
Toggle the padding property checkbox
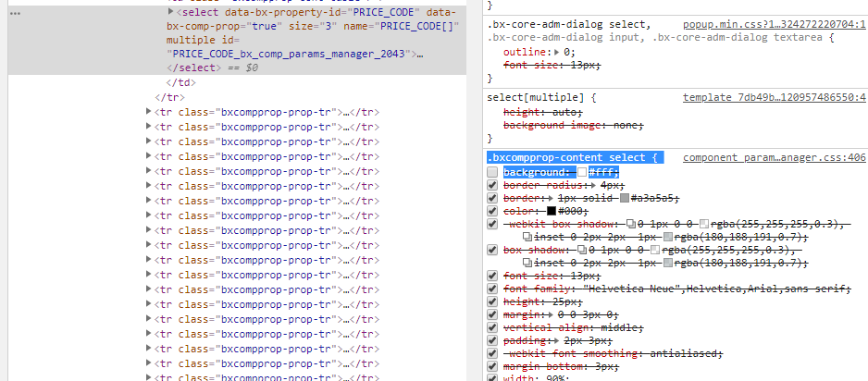[x=492, y=340]
